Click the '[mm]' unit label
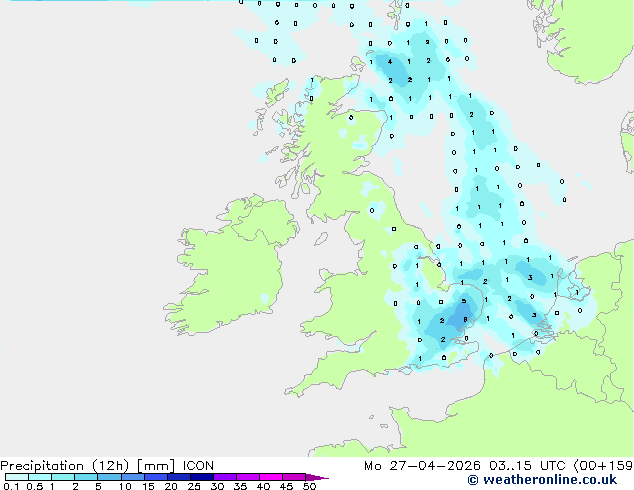 pos(156,466)
